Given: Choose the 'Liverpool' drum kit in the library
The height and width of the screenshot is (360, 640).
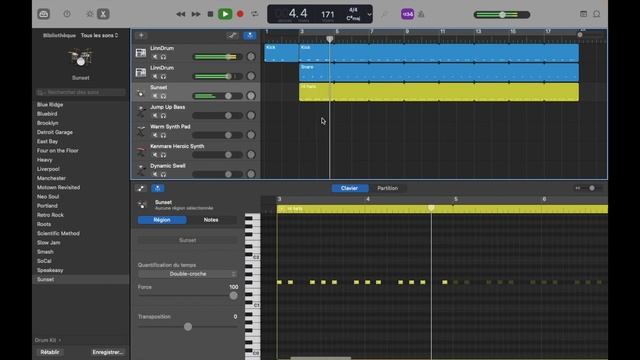Looking at the screenshot, I should click(48, 169).
